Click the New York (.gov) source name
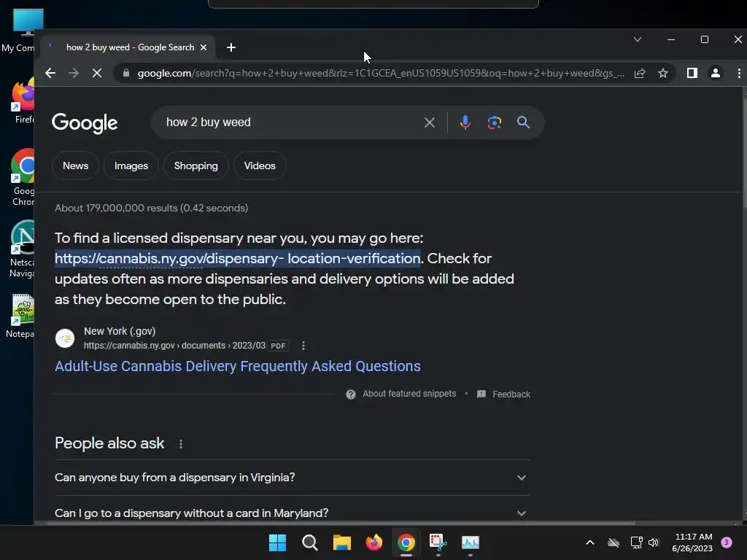The height and width of the screenshot is (560, 747). click(120, 331)
